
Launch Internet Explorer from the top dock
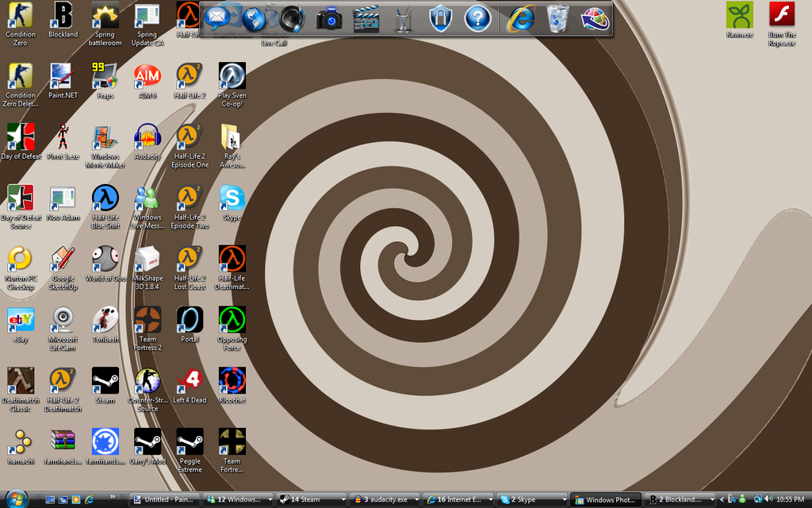[521, 19]
